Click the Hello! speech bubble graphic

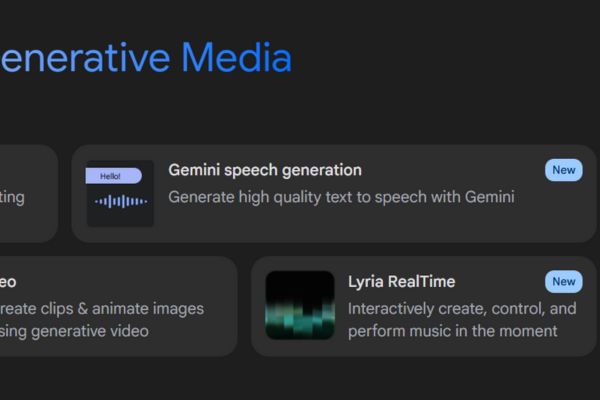(111, 176)
